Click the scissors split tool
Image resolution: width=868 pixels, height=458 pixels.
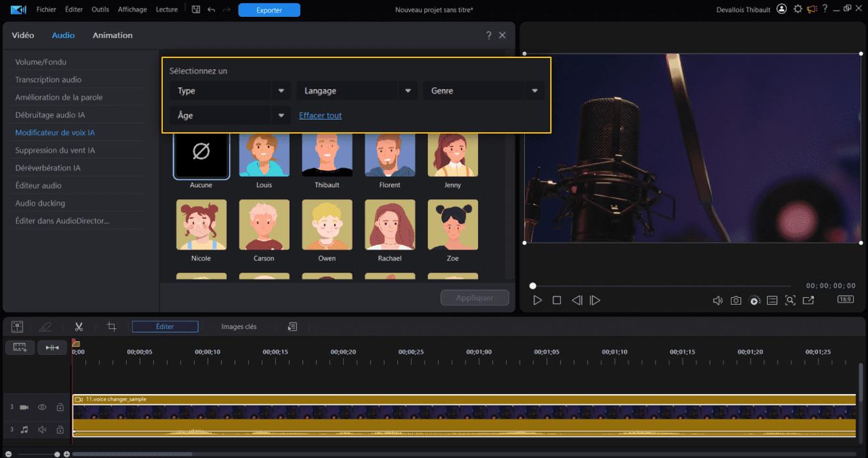pos(79,326)
